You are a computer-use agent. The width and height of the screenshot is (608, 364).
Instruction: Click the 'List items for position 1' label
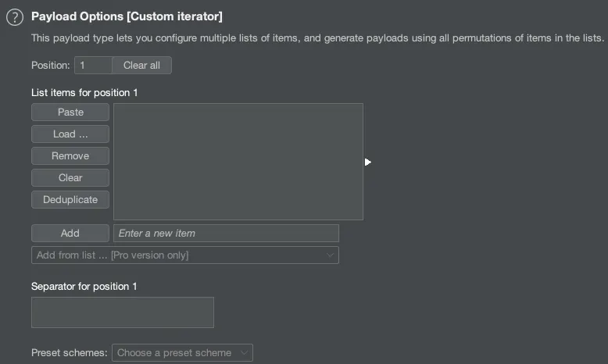(x=84, y=93)
